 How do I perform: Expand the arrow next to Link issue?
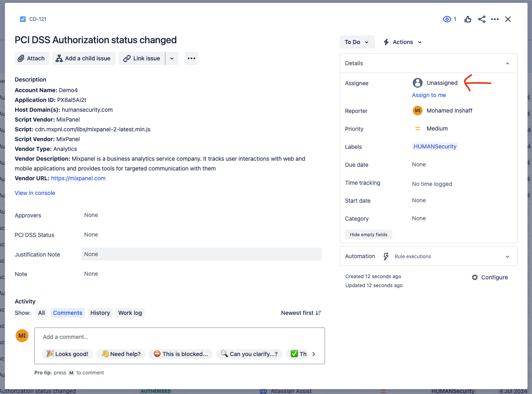(172, 58)
